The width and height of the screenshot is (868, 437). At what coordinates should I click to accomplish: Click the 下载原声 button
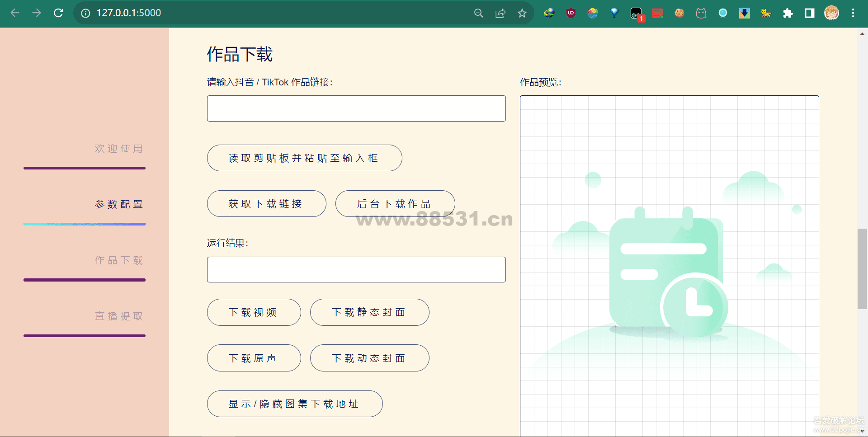click(x=254, y=358)
